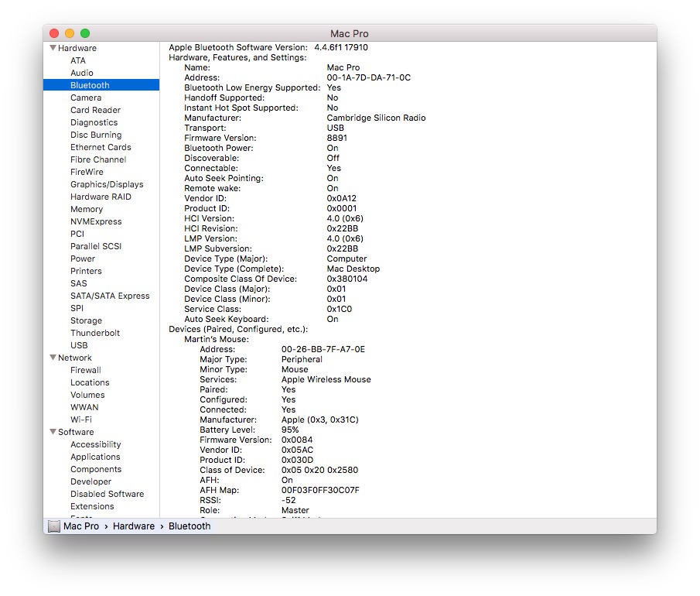700x596 pixels.
Task: Select USB in the sidebar
Action: click(79, 345)
